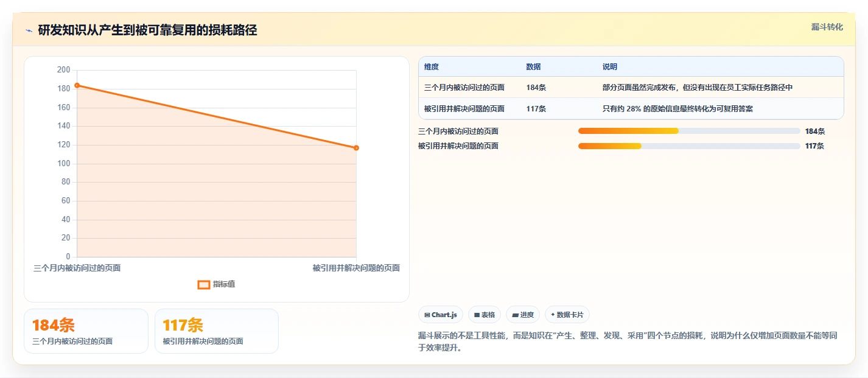Click the 说明 column header
This screenshot has height=378, width=868.
tap(610, 67)
